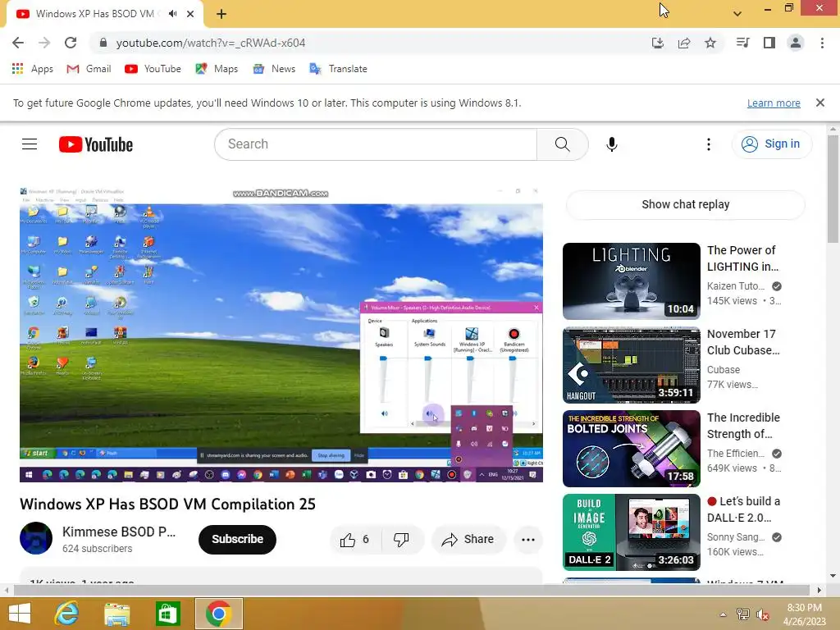Close the Windows XP BSOD tab
Screen dimensions: 840x630
tap(190, 14)
